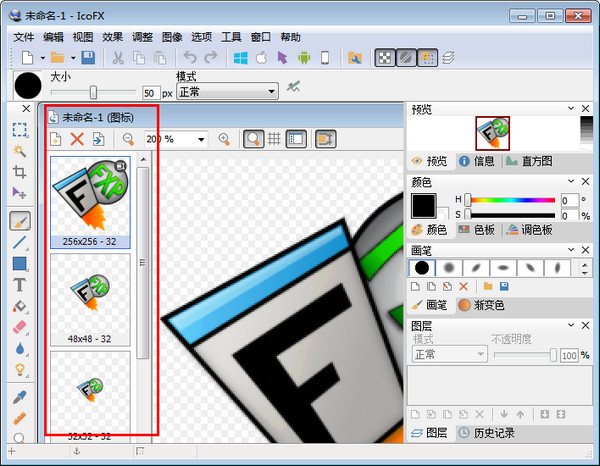Image resolution: width=600 pixels, height=466 pixels.
Task: Toggle the checkerboard transparency background button
Action: coord(383,58)
